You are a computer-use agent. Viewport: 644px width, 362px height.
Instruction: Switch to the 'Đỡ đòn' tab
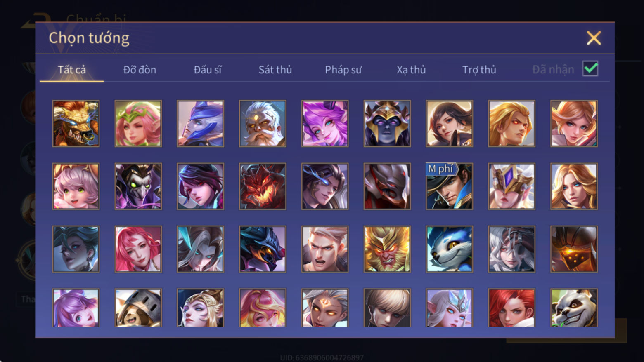point(140,70)
